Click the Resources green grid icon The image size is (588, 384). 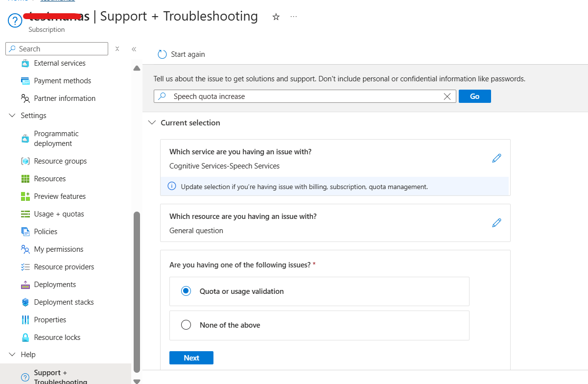[25, 179]
